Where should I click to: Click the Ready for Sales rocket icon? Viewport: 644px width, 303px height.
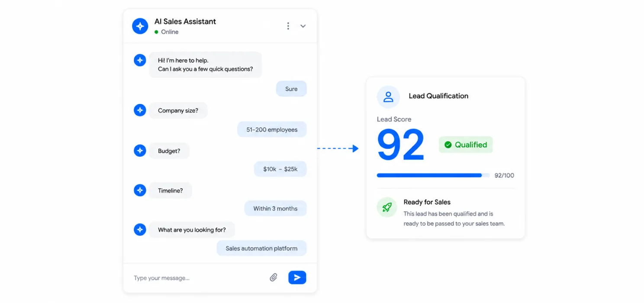point(387,207)
